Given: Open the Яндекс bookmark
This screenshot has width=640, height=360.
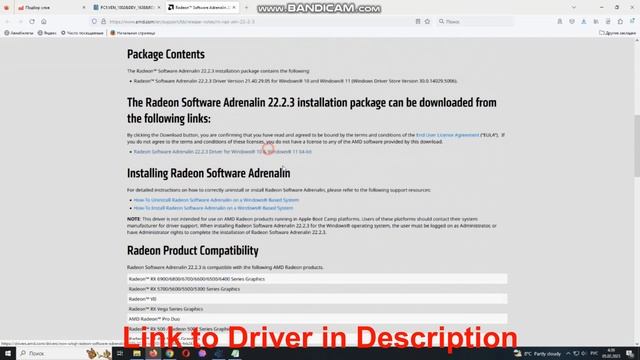Looking at the screenshot, I should 47,33.
